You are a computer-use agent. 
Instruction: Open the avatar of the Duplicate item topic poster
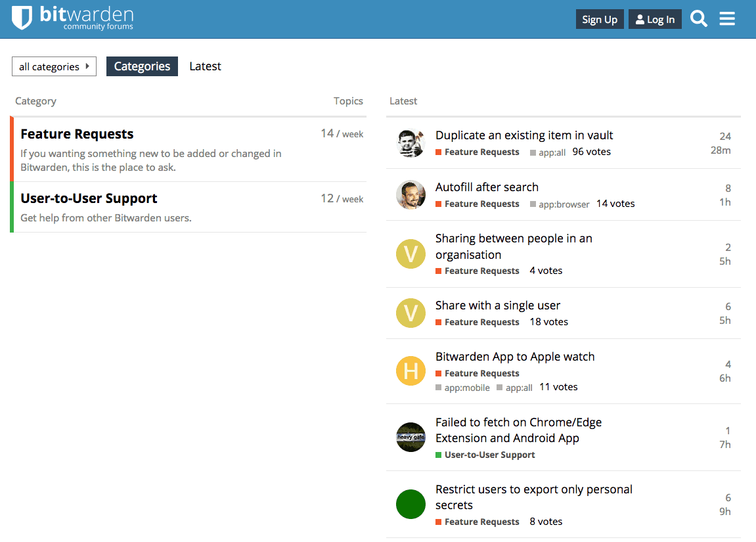coord(411,143)
